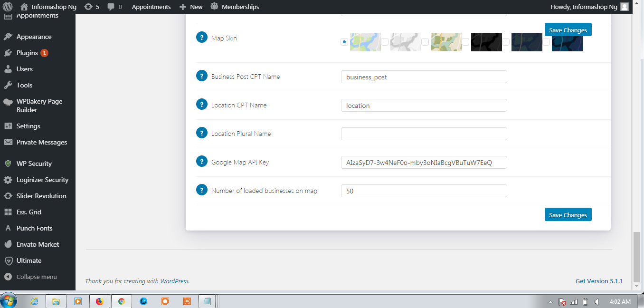Open the Get Version 5.1.1 link
The height and width of the screenshot is (308, 644).
point(599,281)
